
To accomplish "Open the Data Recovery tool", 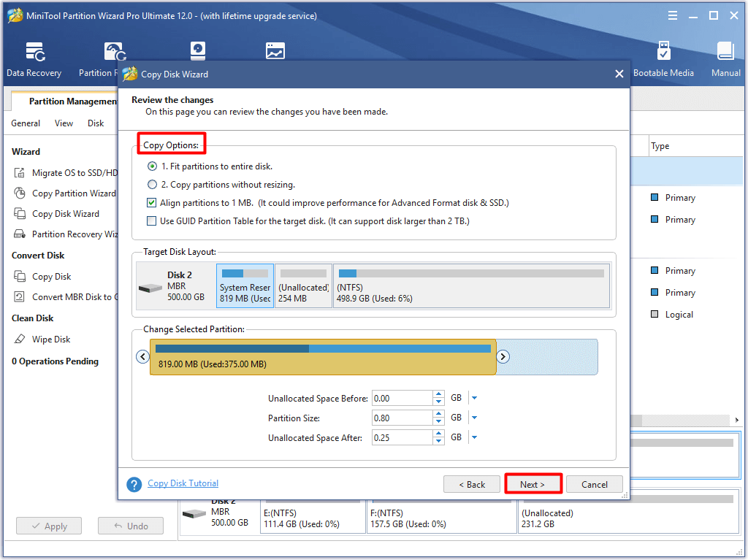I will [x=34, y=58].
